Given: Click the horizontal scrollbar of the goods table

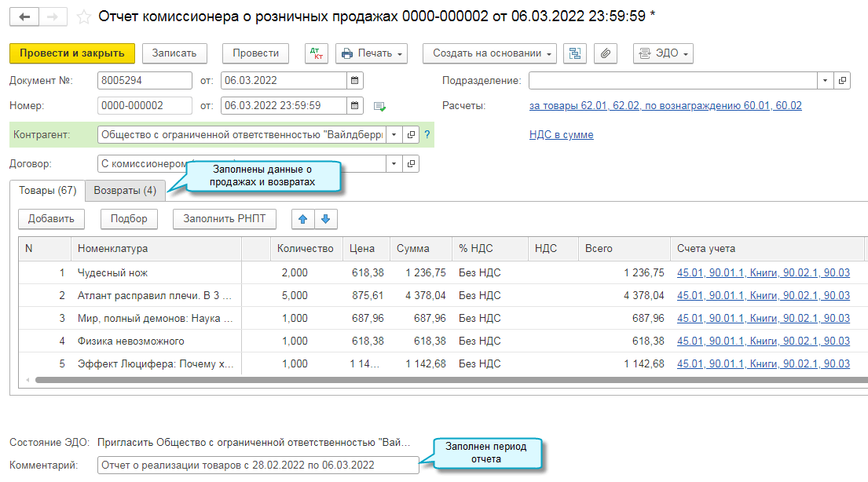Looking at the screenshot, I should pyautogui.click(x=451, y=380).
